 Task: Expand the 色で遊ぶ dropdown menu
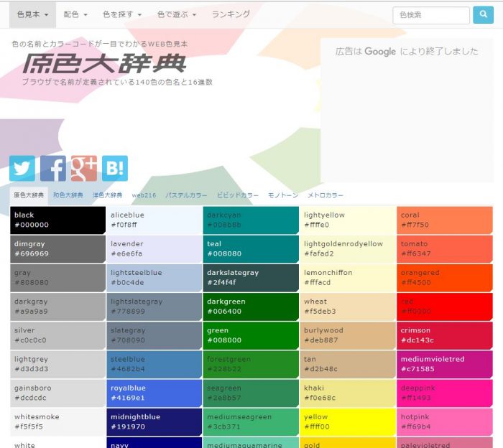[x=177, y=14]
